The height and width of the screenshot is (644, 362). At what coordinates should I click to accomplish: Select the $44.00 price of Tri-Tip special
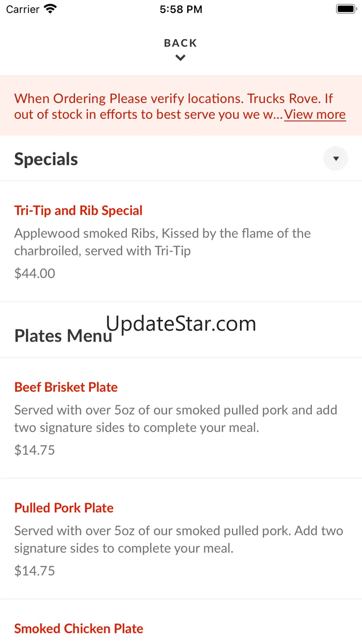35,273
